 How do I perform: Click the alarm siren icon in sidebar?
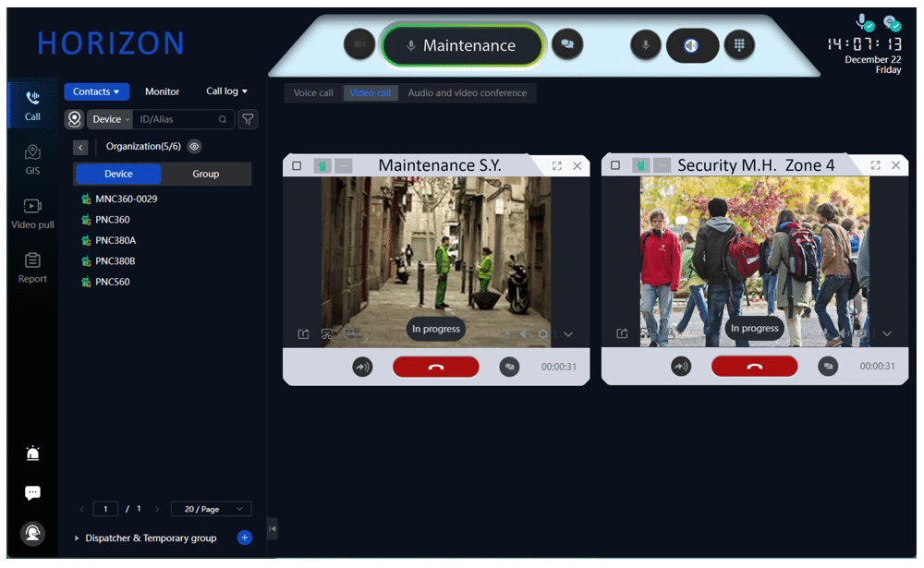click(32, 453)
